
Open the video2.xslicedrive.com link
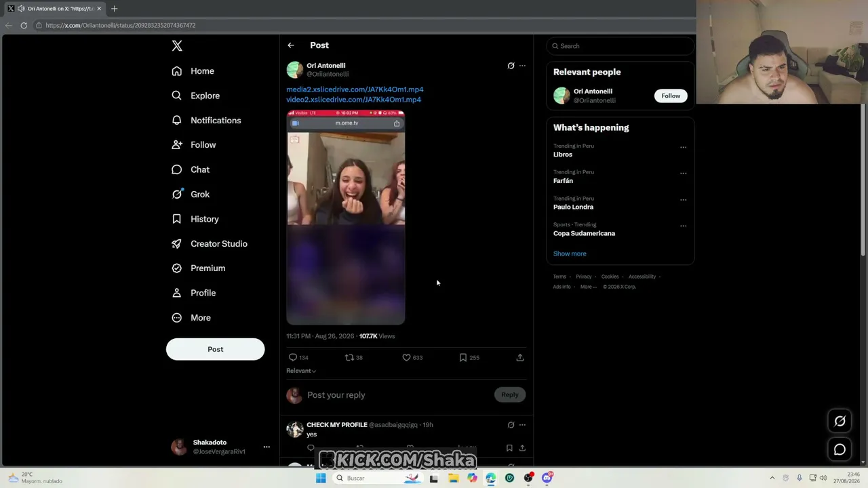[353, 100]
